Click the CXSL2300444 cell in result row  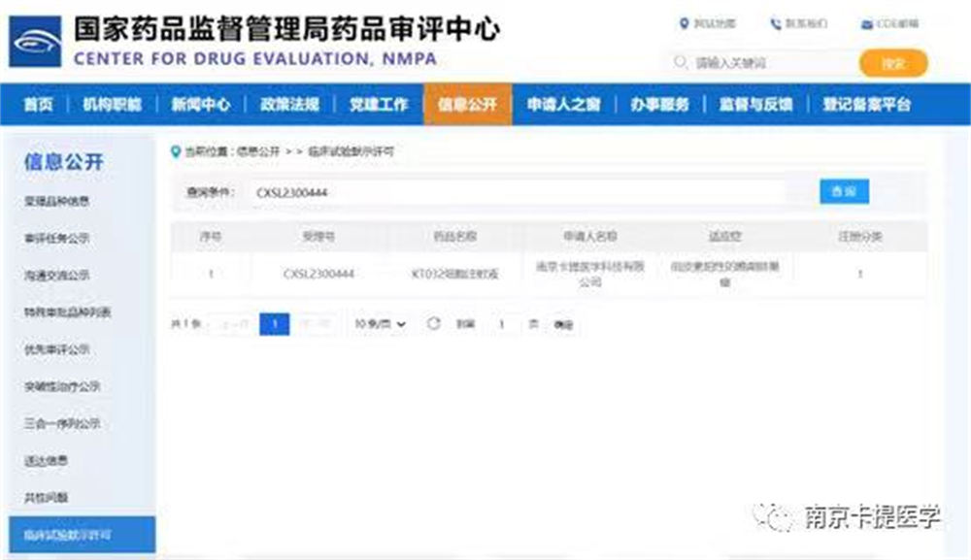(318, 274)
